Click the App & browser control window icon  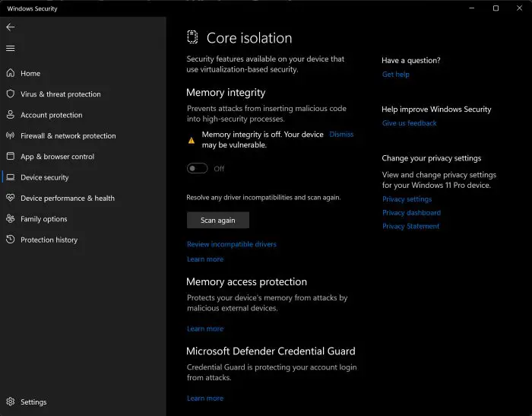11,156
